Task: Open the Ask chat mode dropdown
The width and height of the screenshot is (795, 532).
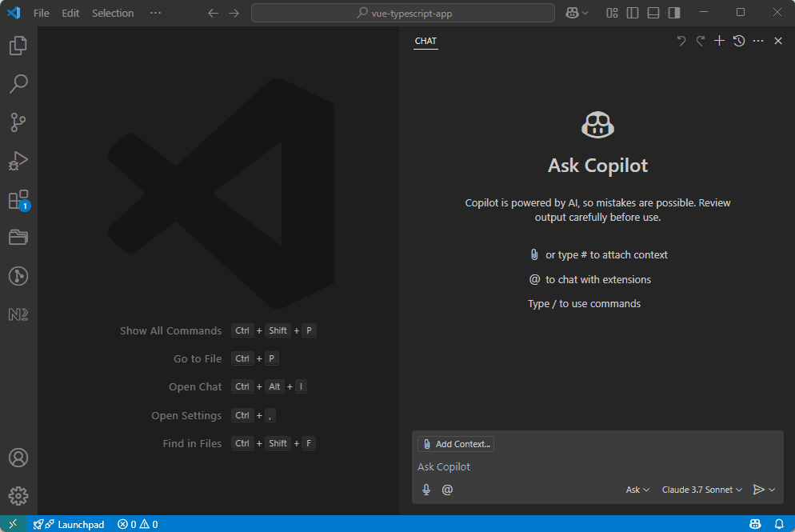Action: [637, 490]
